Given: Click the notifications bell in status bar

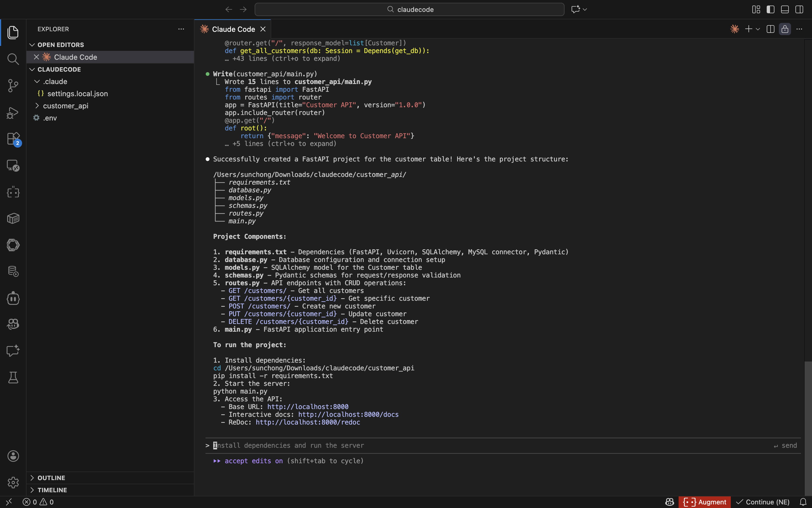Looking at the screenshot, I should point(803,502).
